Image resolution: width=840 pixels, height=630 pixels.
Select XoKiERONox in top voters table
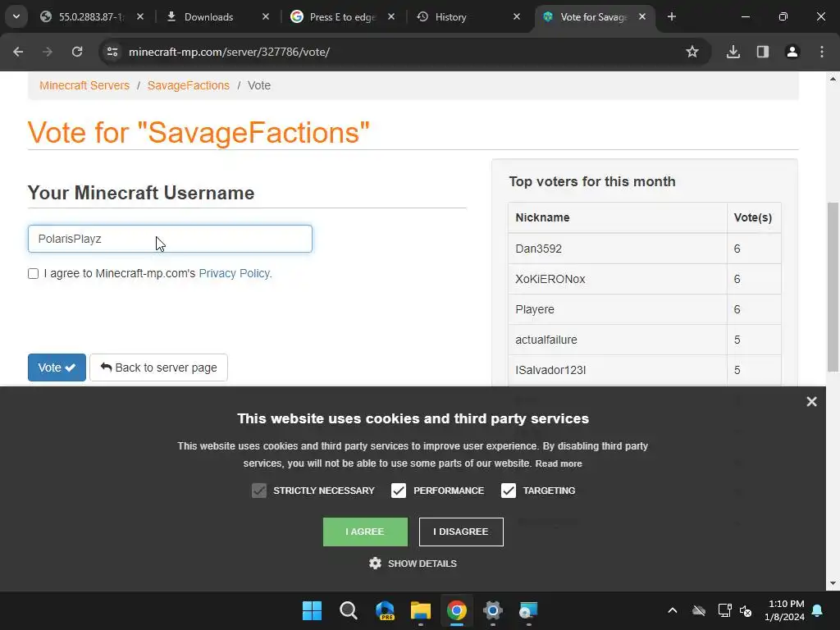click(550, 279)
